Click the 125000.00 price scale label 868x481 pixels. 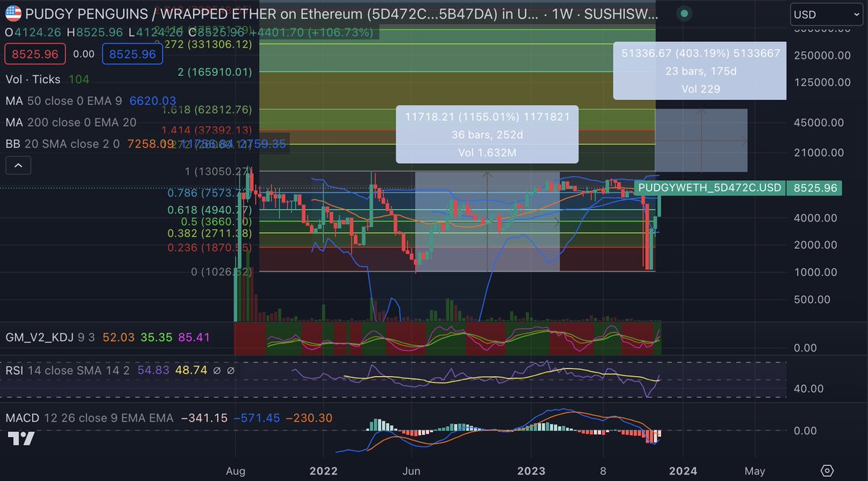pos(821,82)
